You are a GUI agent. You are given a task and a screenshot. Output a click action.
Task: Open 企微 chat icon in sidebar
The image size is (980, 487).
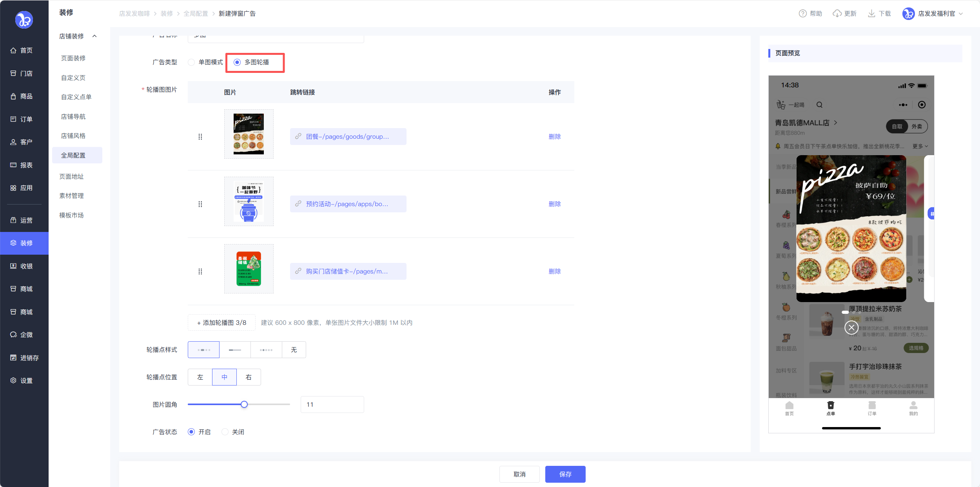point(13,335)
